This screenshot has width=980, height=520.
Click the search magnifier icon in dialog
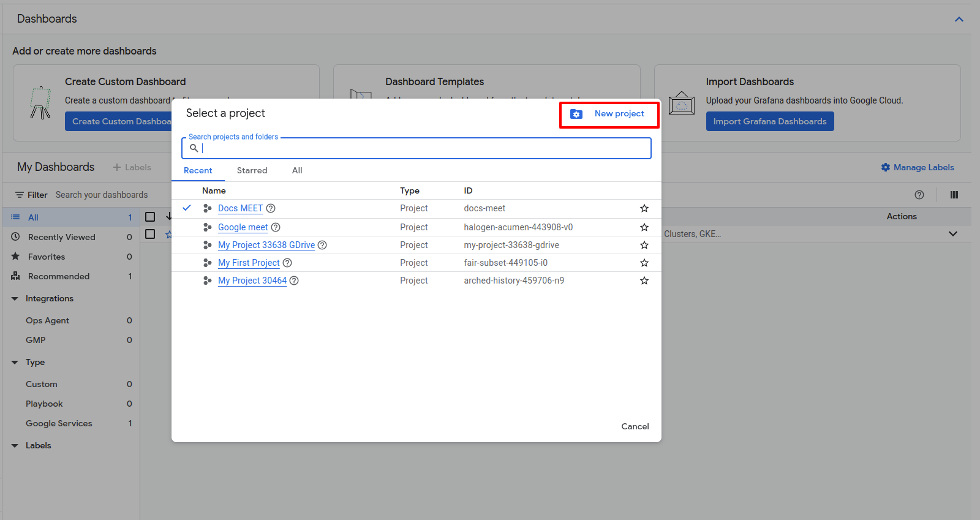pos(194,148)
